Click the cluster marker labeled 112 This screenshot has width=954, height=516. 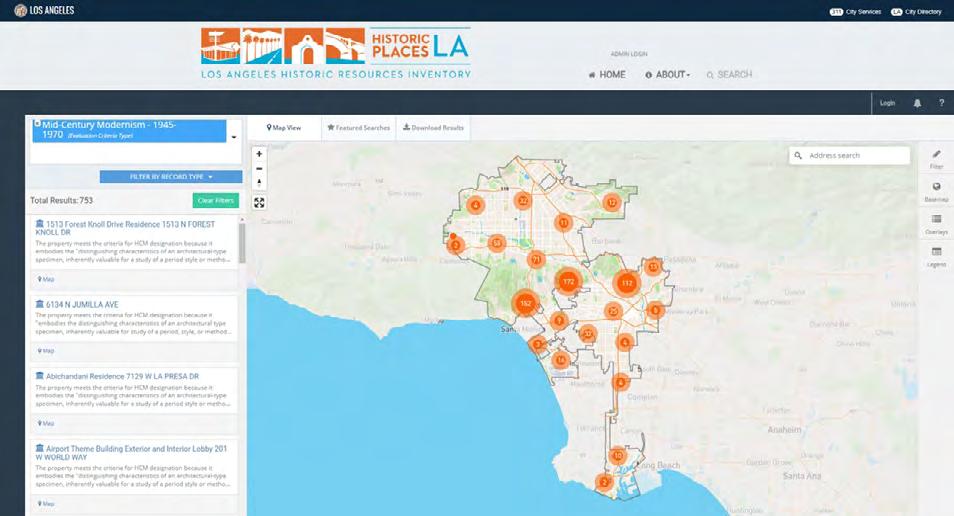627,282
